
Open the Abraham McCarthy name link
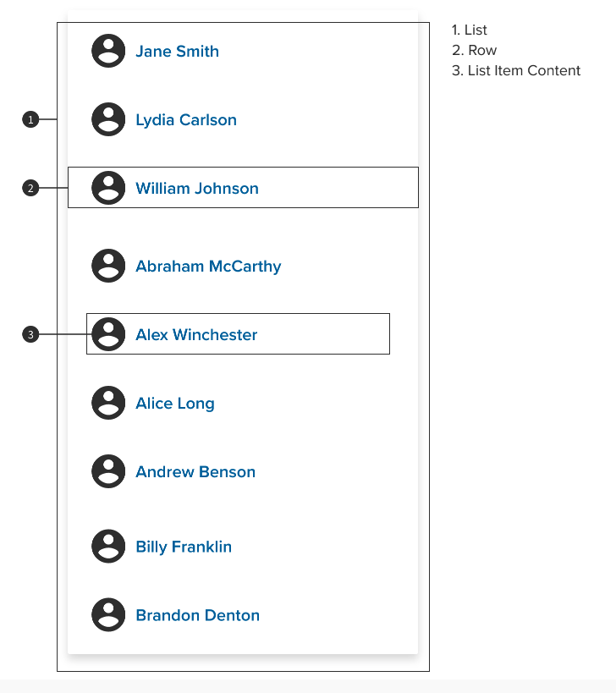tap(208, 267)
